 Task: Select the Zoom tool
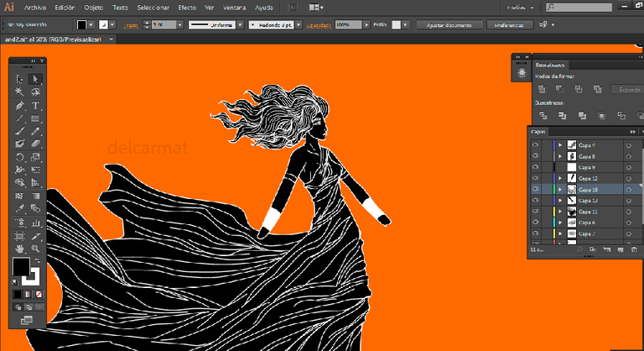pos(36,249)
